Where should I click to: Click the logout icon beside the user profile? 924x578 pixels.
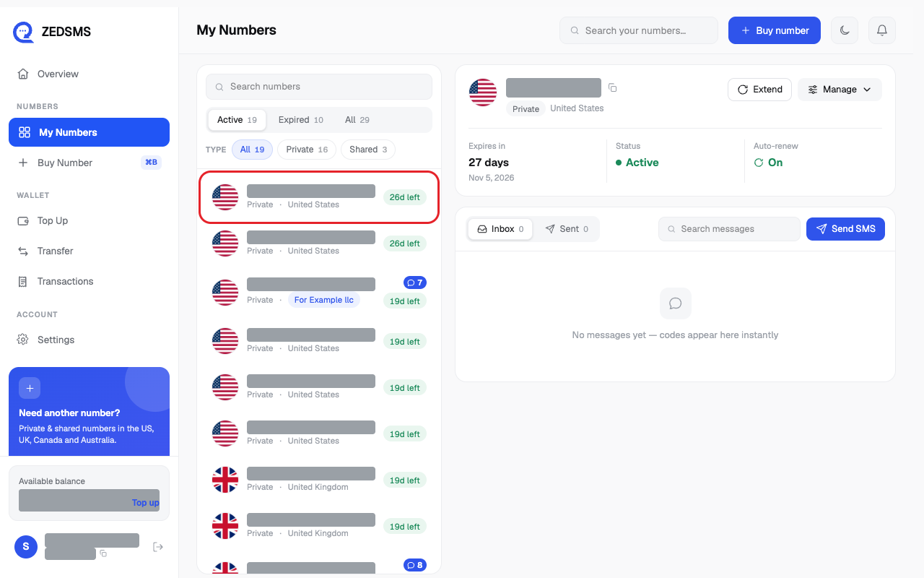[158, 547]
